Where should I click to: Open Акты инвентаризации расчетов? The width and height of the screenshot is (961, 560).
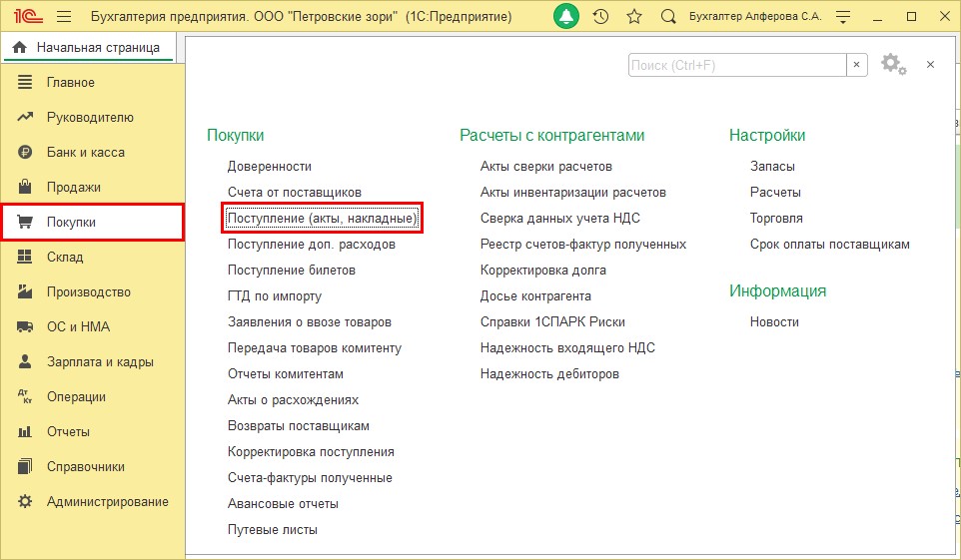pos(573,192)
